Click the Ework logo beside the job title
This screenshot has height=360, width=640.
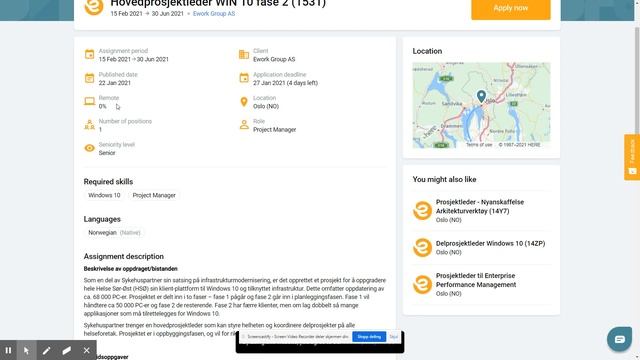pyautogui.click(x=93, y=7)
